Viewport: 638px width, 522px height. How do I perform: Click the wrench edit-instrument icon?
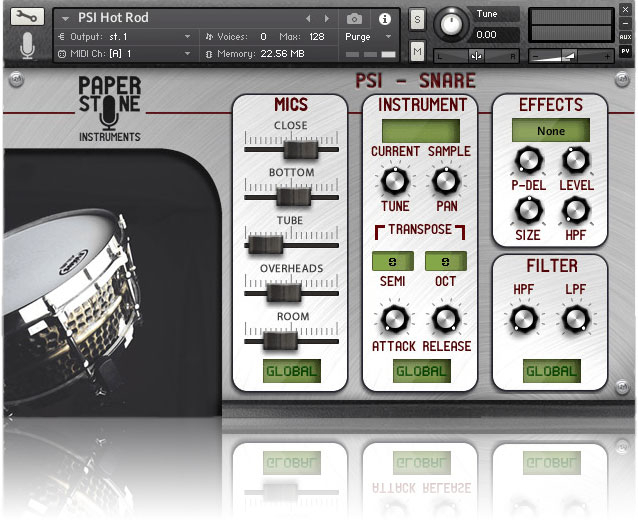[24, 18]
